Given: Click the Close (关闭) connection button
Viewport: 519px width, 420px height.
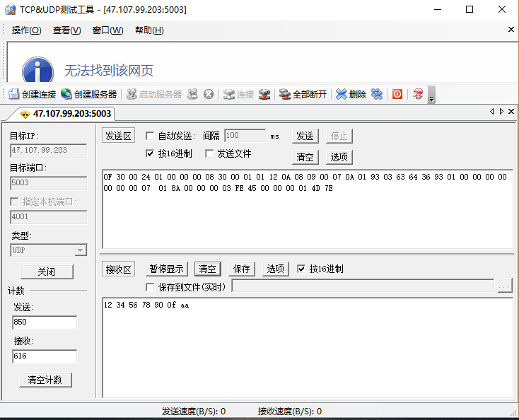Looking at the screenshot, I should [47, 272].
